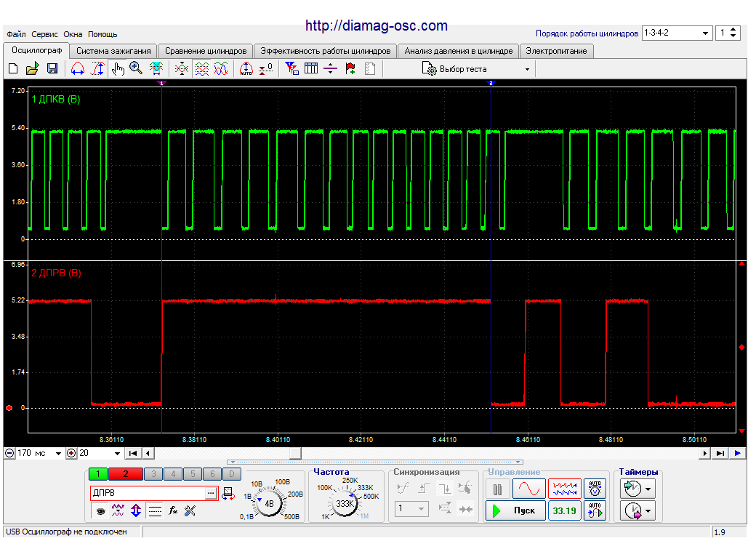Image resolution: width=756 pixels, height=541 pixels.
Task: Click the zero level reset icon
Action: coord(265,69)
